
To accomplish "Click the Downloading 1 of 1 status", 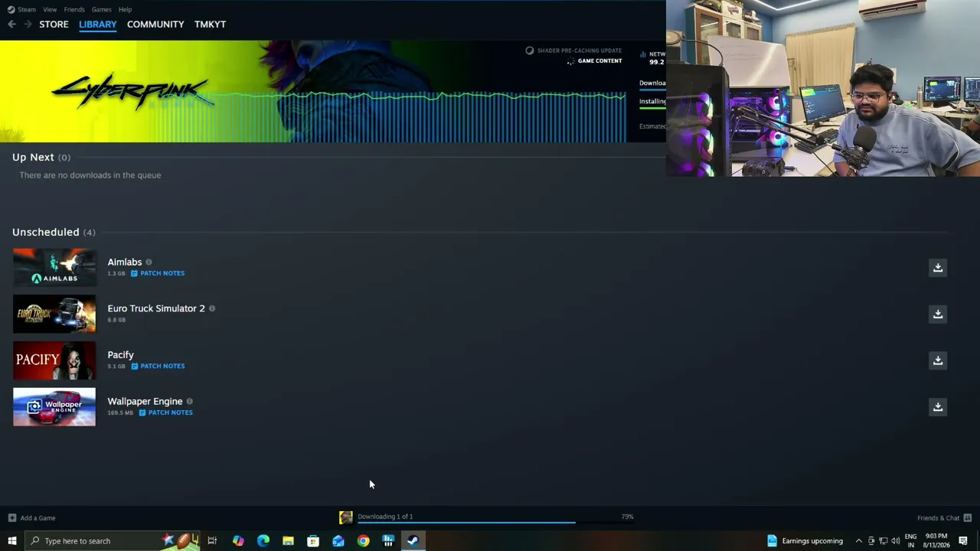I will [385, 517].
